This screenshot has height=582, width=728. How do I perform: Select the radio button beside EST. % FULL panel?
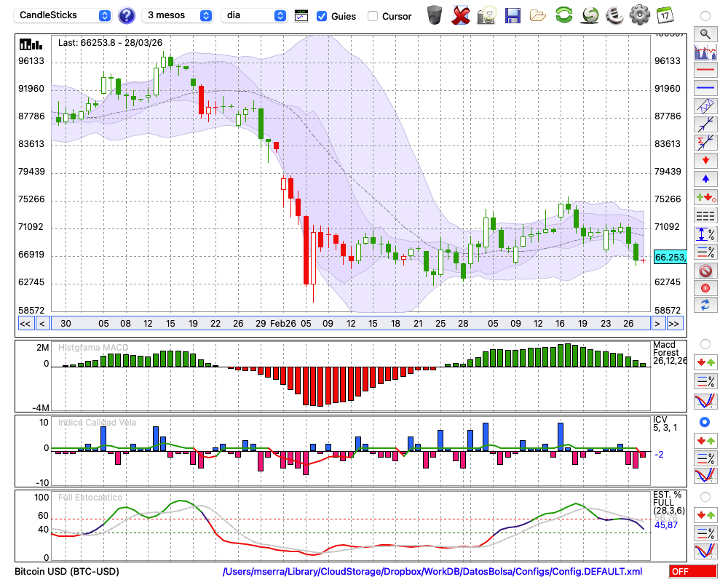click(705, 496)
